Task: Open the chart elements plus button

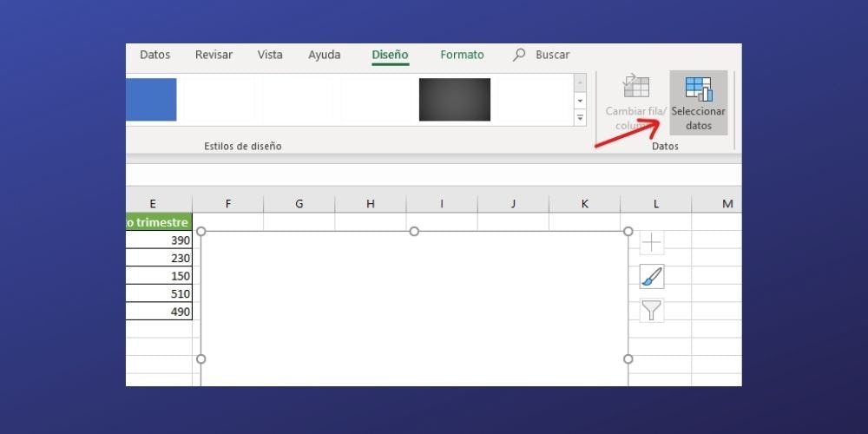Action: 652,242
